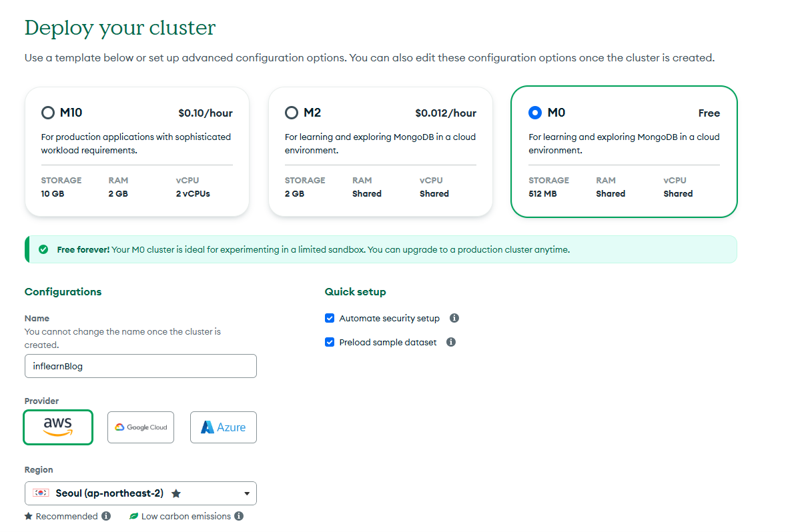Image resolution: width=794 pixels, height=532 pixels.
Task: Click the Quick setup heading
Action: [x=355, y=291]
